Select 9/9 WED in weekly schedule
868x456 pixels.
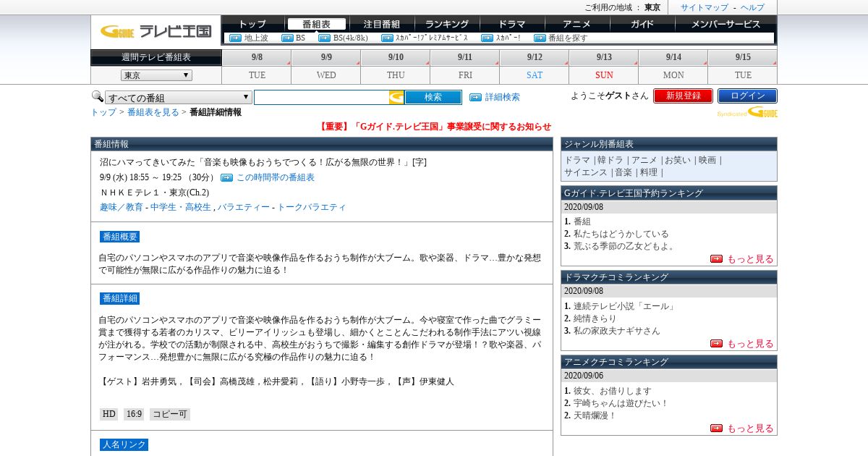[326, 67]
